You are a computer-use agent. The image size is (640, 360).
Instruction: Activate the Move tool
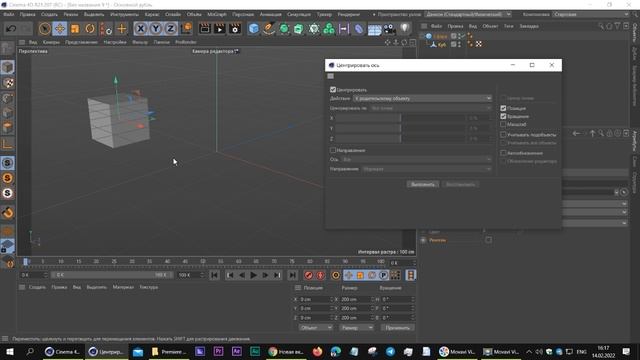click(60, 29)
